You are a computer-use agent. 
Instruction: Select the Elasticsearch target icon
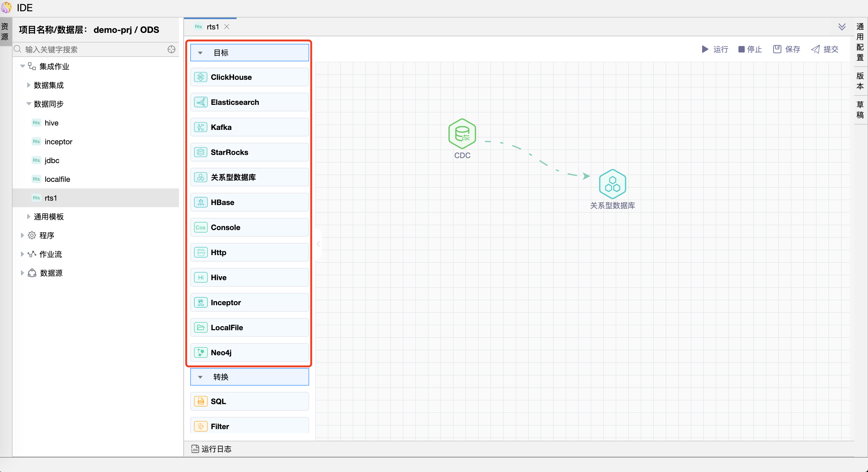(x=201, y=102)
